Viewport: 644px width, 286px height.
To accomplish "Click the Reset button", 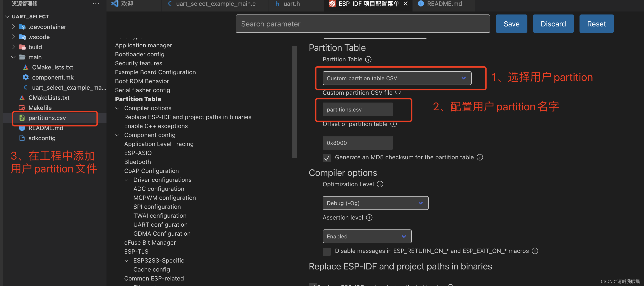I will pyautogui.click(x=596, y=23).
